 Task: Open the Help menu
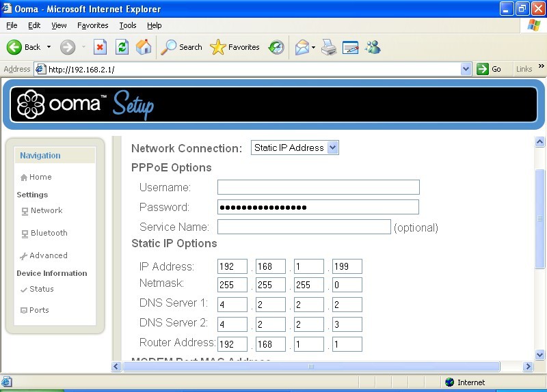point(155,25)
